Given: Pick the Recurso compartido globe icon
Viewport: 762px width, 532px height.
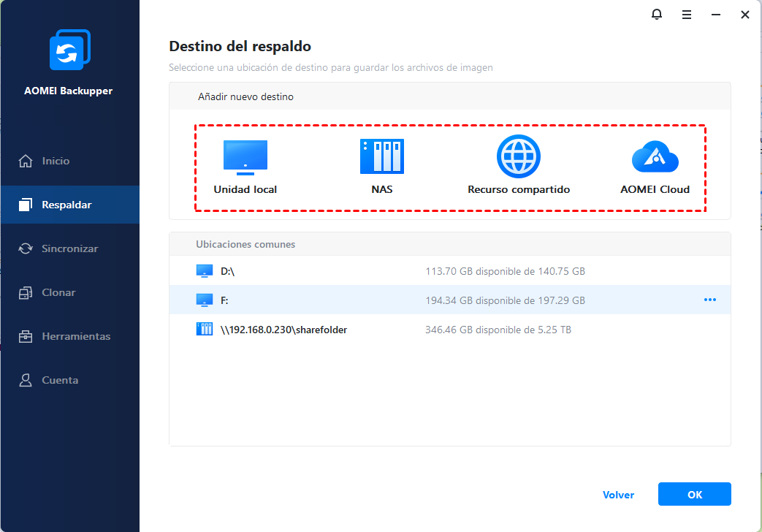Looking at the screenshot, I should click(518, 156).
